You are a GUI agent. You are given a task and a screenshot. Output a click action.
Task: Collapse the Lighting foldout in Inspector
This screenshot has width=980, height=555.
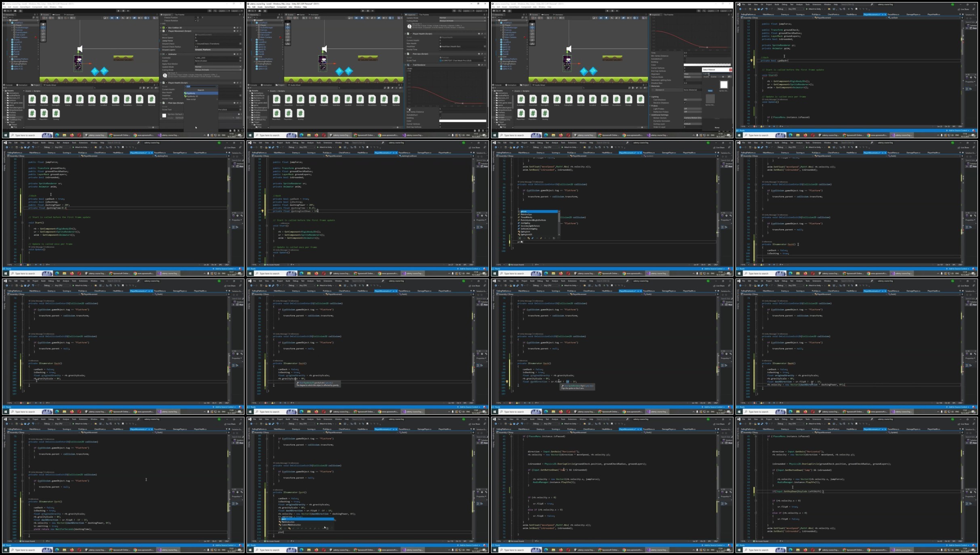(x=650, y=97)
